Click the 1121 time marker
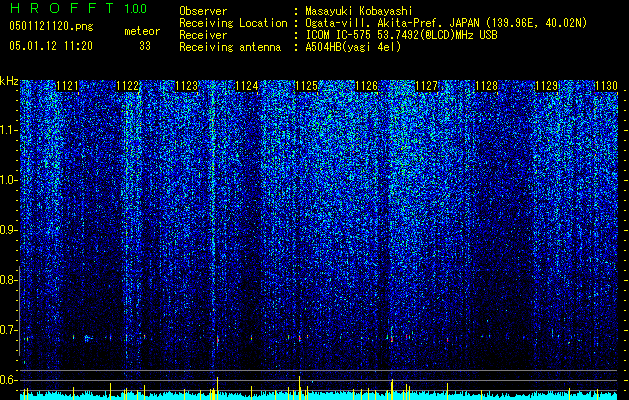 pyautogui.click(x=67, y=86)
